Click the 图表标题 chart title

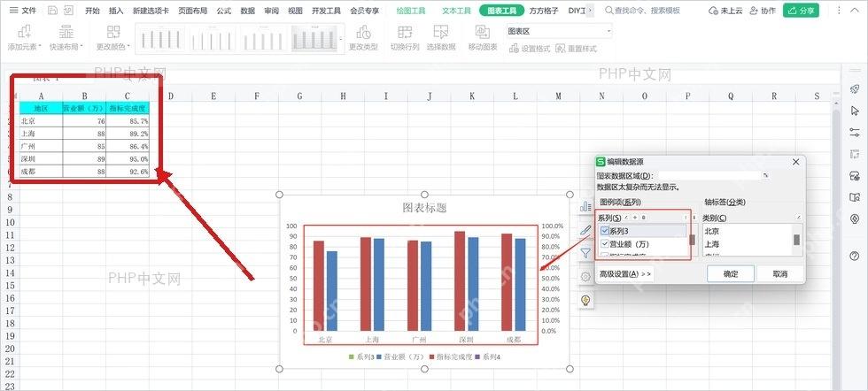424,208
